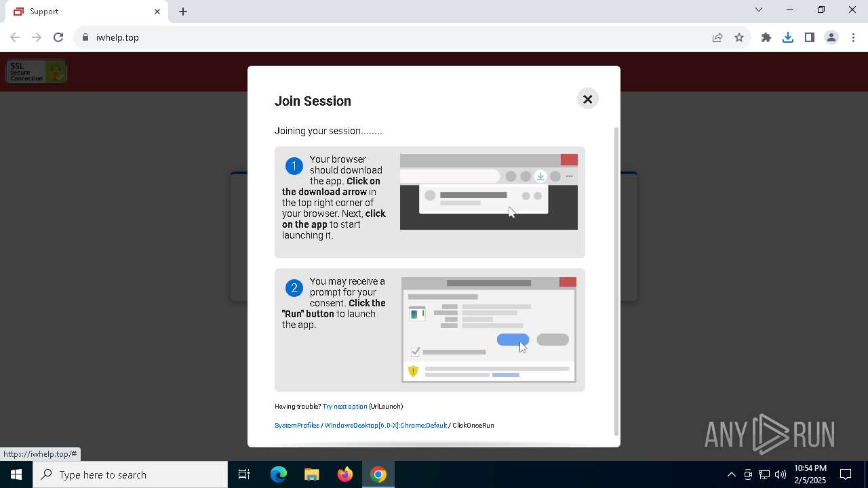Toggle the Chrome side panel icon

[x=810, y=37]
